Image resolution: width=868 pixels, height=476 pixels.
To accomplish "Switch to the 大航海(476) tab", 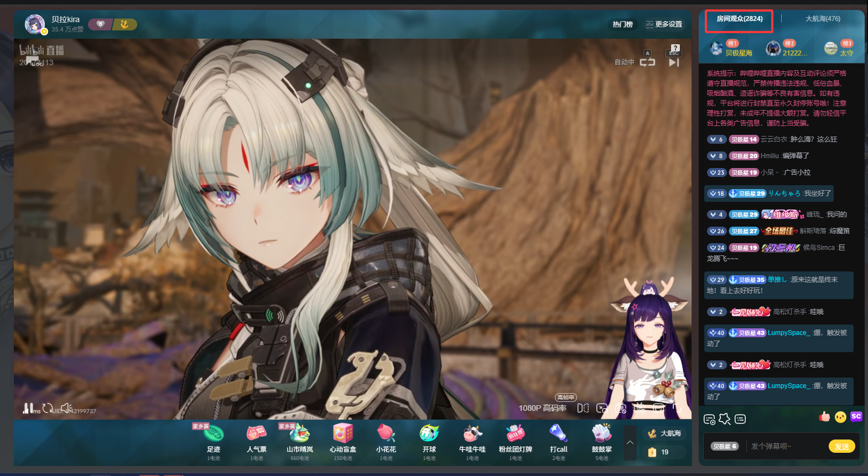I will [x=823, y=19].
